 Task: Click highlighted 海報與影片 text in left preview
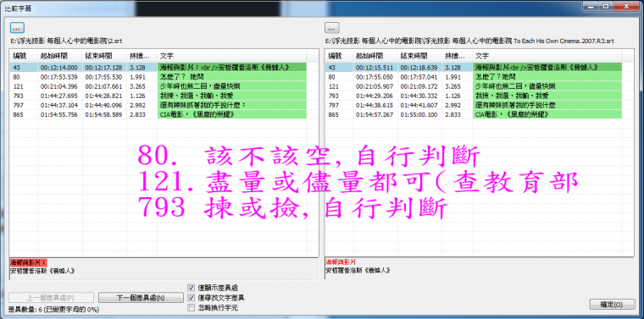coord(29,262)
